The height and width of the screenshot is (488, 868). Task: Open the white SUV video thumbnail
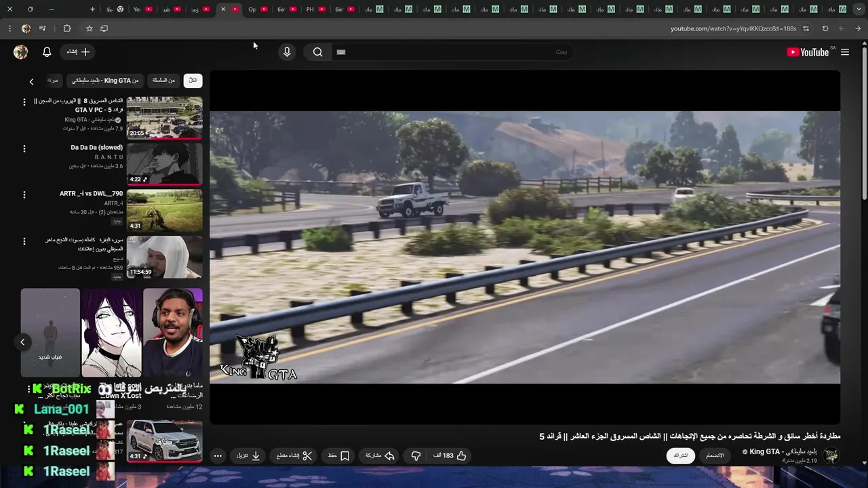(x=165, y=441)
